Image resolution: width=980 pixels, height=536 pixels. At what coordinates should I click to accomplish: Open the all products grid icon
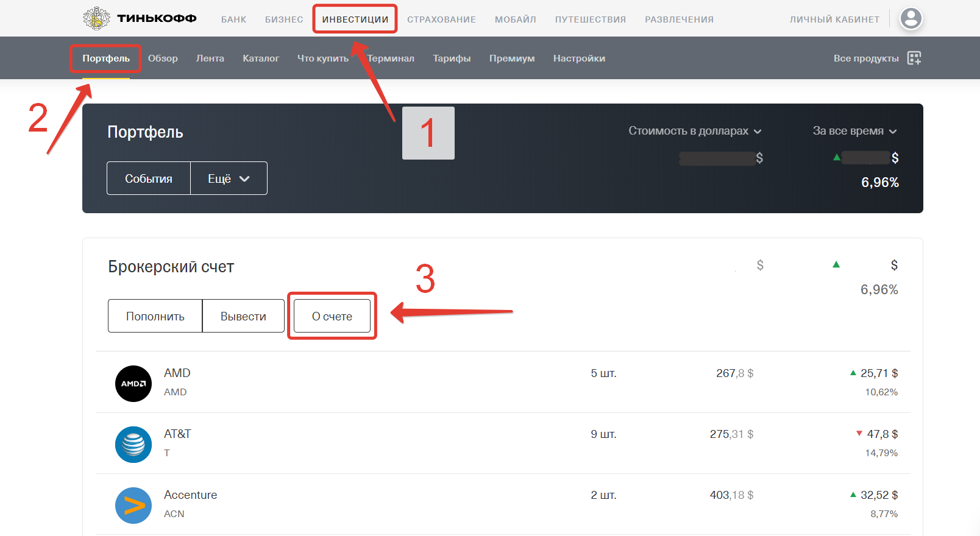click(914, 58)
